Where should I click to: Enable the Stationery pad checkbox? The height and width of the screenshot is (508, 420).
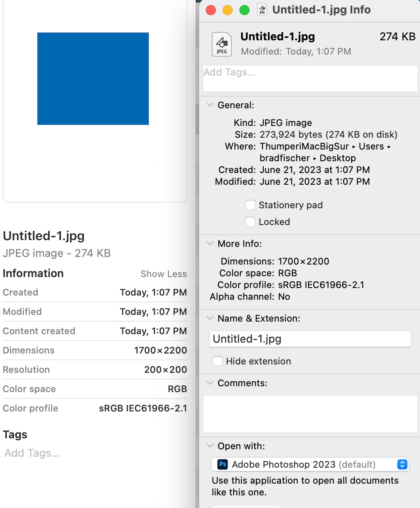click(x=250, y=205)
